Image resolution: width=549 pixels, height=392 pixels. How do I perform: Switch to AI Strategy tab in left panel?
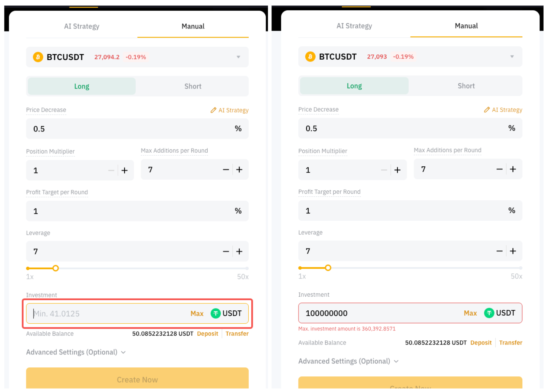[82, 26]
